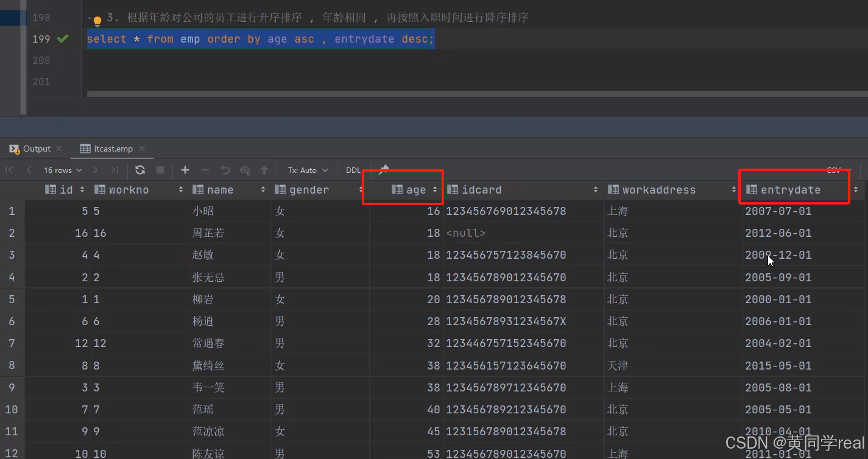868x459 pixels.
Task: Place cursor in select statement on line 199
Action: tap(261, 39)
